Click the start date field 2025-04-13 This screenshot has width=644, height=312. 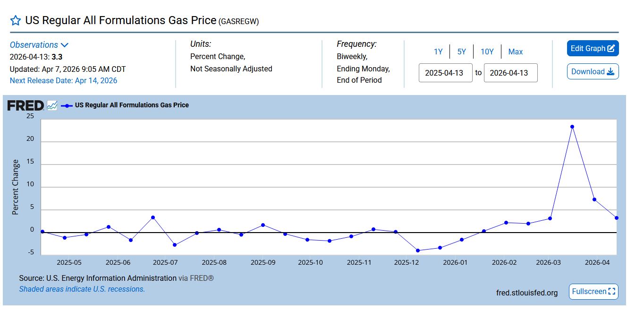[445, 73]
